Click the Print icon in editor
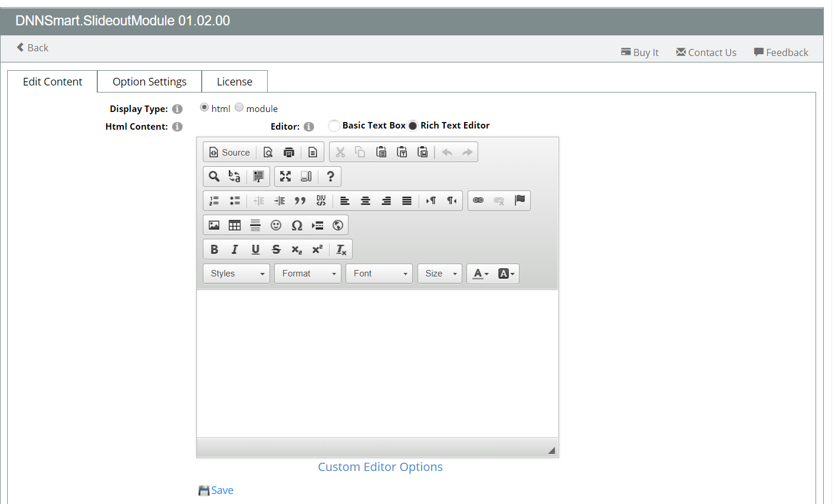Screen dimensions: 835x504 (289, 152)
